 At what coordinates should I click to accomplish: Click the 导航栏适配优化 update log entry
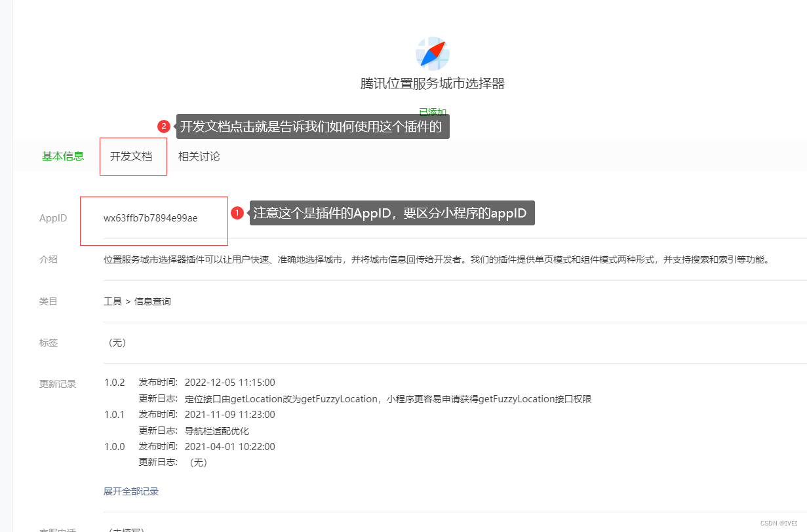coord(217,431)
